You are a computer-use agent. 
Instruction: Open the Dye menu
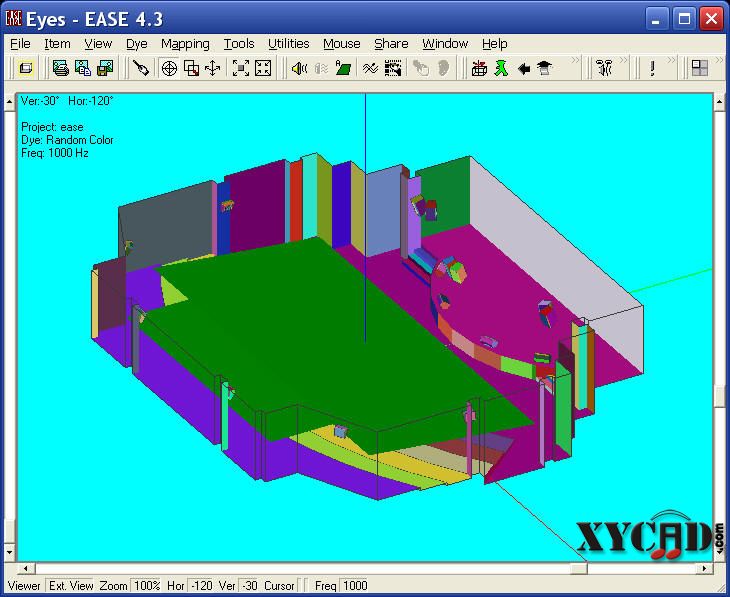coord(137,44)
